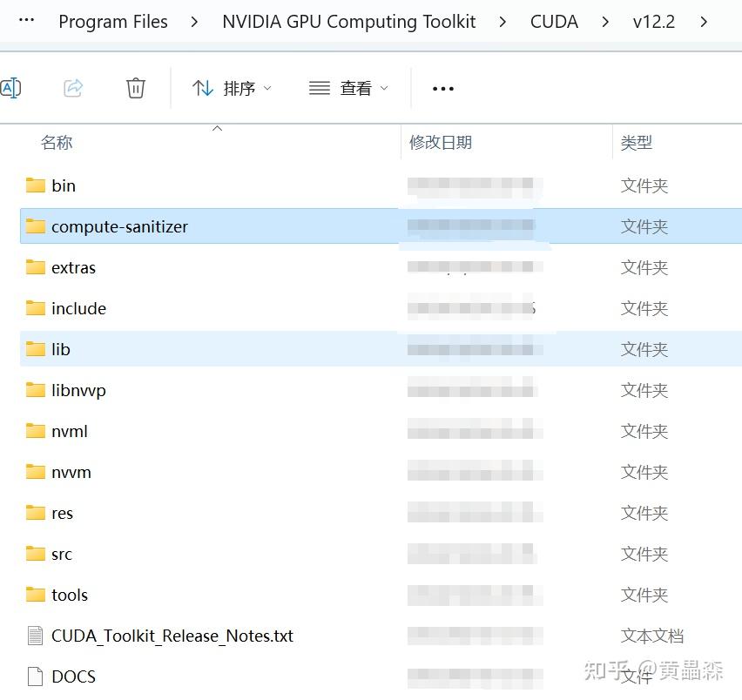
Task: Open NVIDIA GPU Computing Toolkit breadcrumb
Action: click(x=348, y=21)
